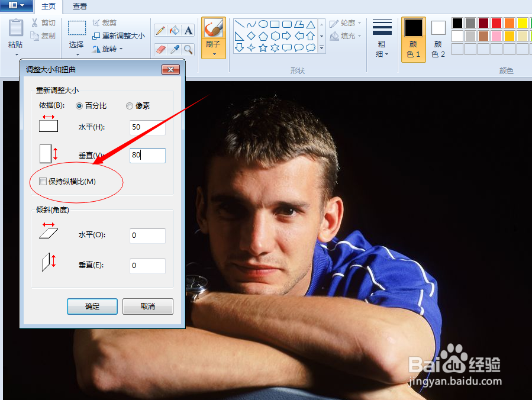Pick the black color swatch
Image resolution: width=532 pixels, height=400 pixels.
pos(457,23)
